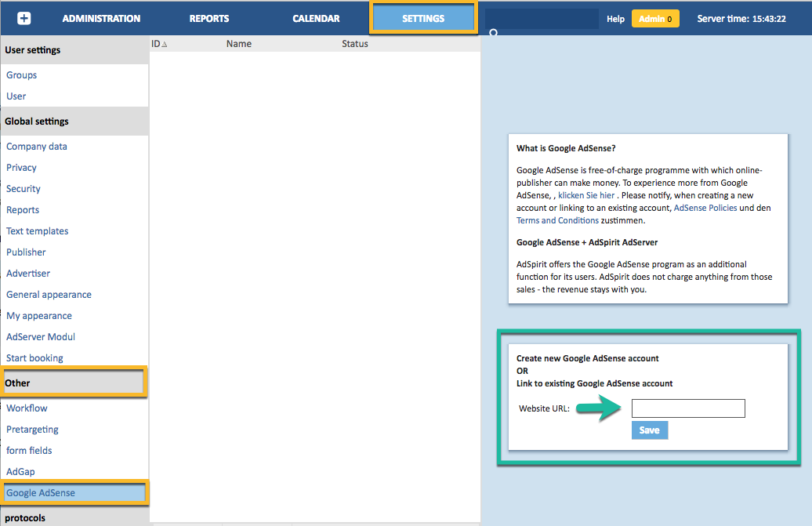The image size is (812, 526).
Task: Open Text templates settings
Action: [x=38, y=231]
